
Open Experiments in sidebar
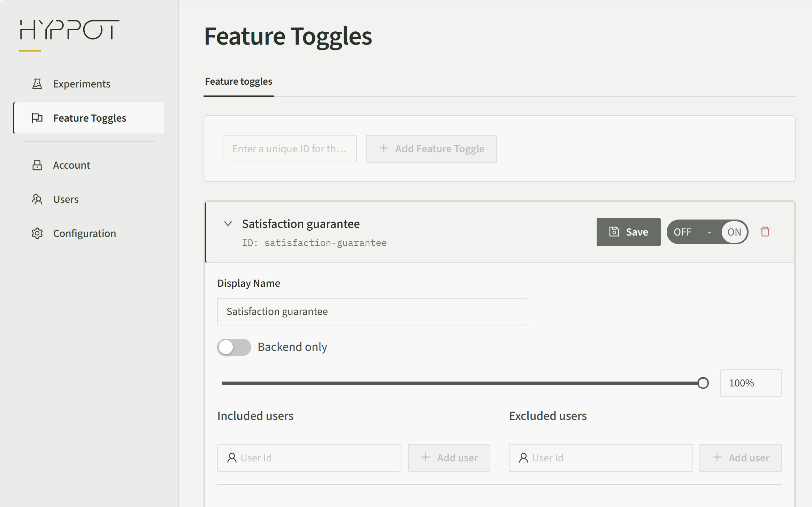pyautogui.click(x=89, y=84)
